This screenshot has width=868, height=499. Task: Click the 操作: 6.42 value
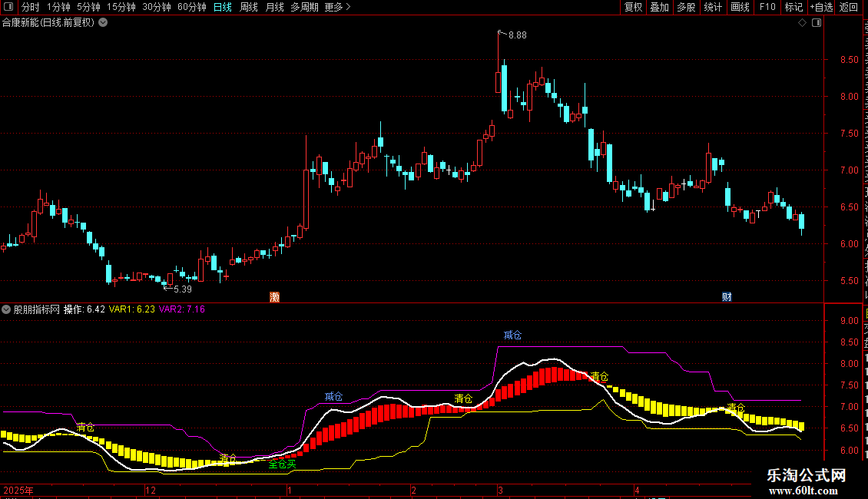[84, 309]
